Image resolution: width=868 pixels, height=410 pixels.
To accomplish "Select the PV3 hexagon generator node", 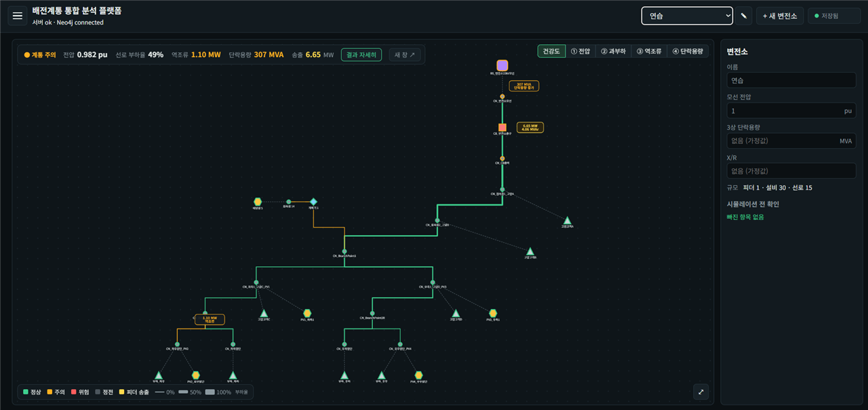I will tap(493, 313).
